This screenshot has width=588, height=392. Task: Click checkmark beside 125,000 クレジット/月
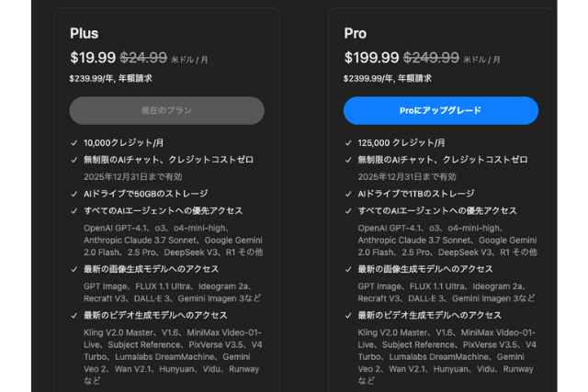click(x=348, y=143)
